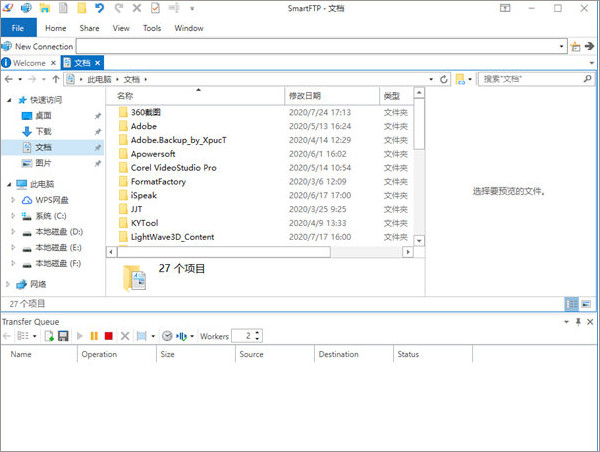Screen dimensions: 600x452
Task: Pause the transfer queue
Action: pyautogui.click(x=95, y=336)
